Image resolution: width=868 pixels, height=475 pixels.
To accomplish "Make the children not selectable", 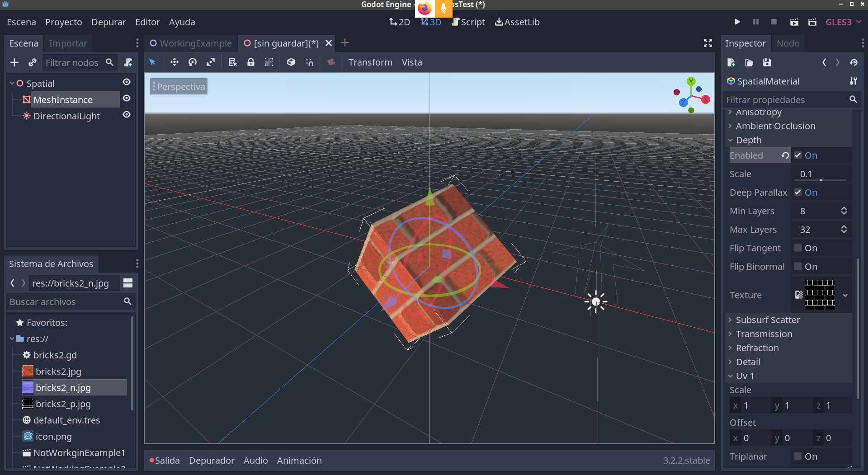I will pyautogui.click(x=269, y=62).
